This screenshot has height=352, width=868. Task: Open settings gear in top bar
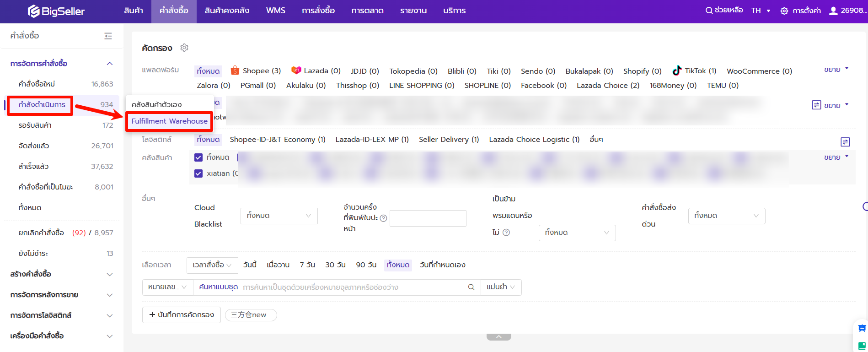pos(784,11)
